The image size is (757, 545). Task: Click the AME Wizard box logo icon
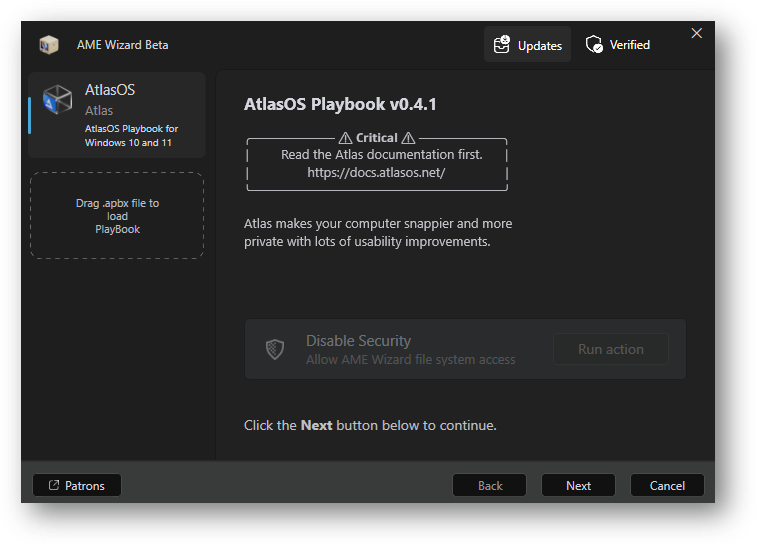coord(49,45)
